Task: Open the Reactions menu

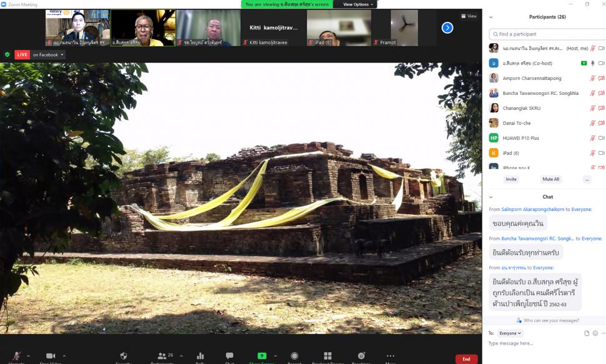Action: [x=361, y=356]
